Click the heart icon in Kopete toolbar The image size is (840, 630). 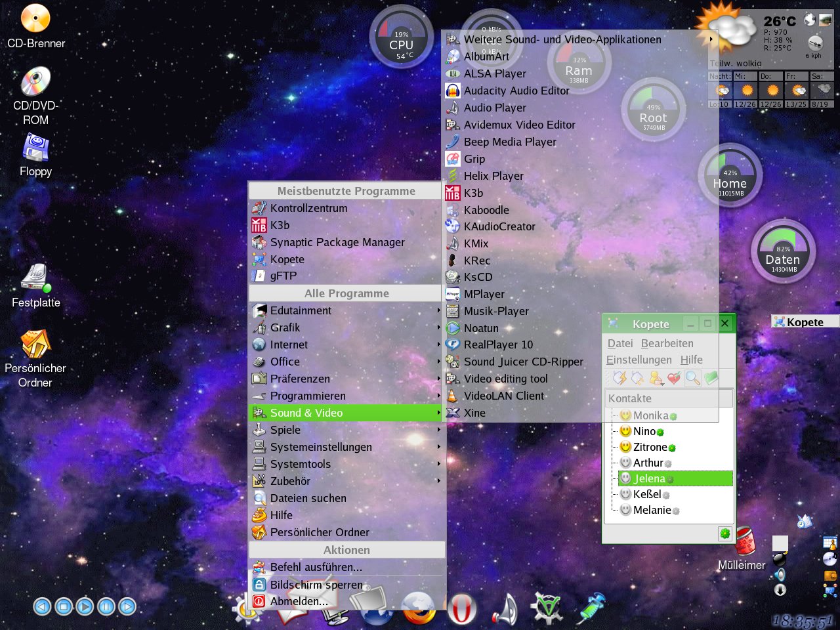click(674, 378)
